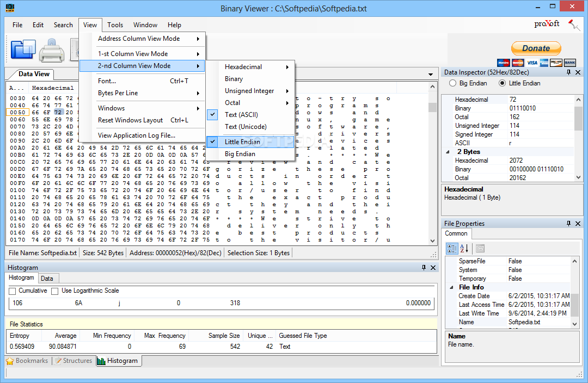
Task: Close the Data Inspector panel
Action: [x=578, y=72]
